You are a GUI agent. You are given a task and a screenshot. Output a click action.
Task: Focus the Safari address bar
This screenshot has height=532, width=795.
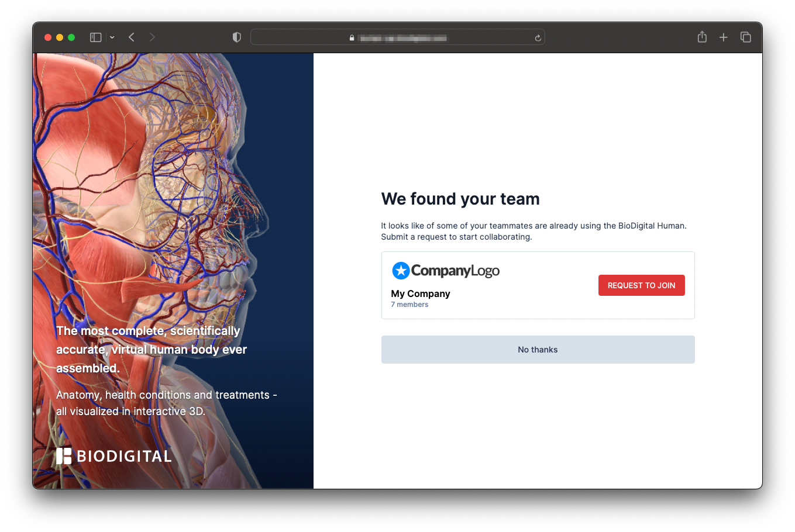point(398,37)
